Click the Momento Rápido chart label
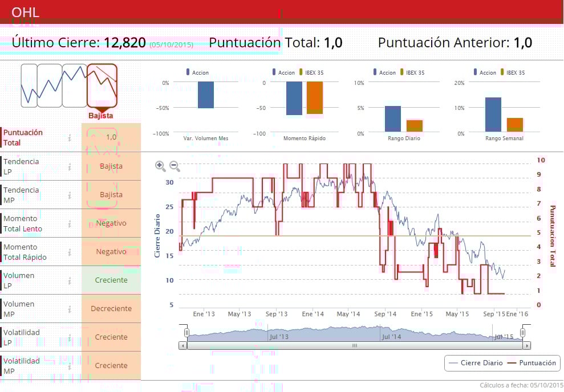Viewport: 564px width, 392px height. pyautogui.click(x=305, y=138)
